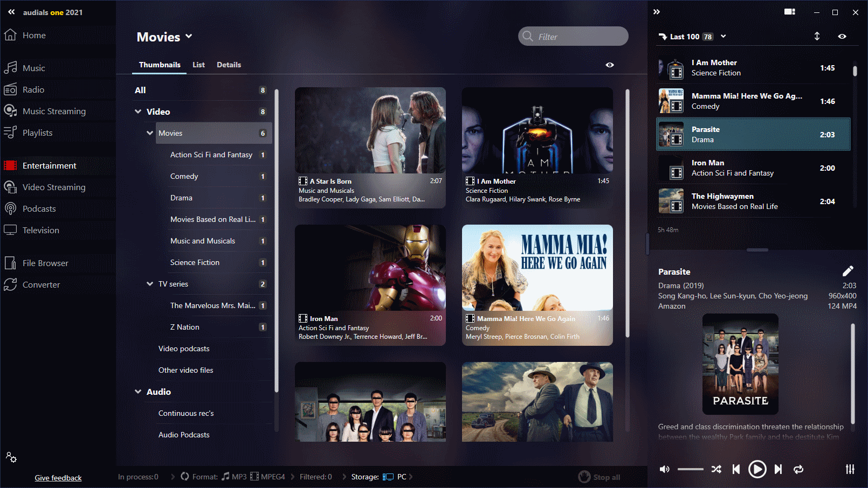Collapse the Movies tree node

150,133
